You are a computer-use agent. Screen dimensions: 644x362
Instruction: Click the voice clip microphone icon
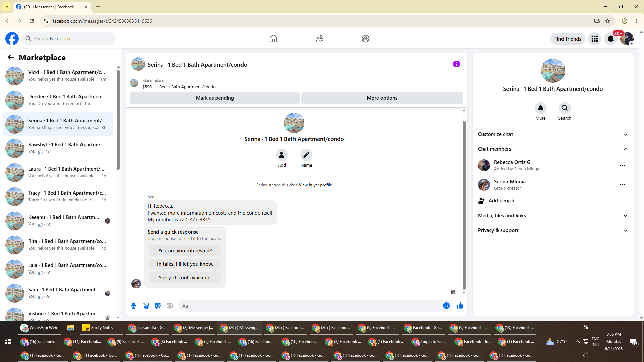133,306
